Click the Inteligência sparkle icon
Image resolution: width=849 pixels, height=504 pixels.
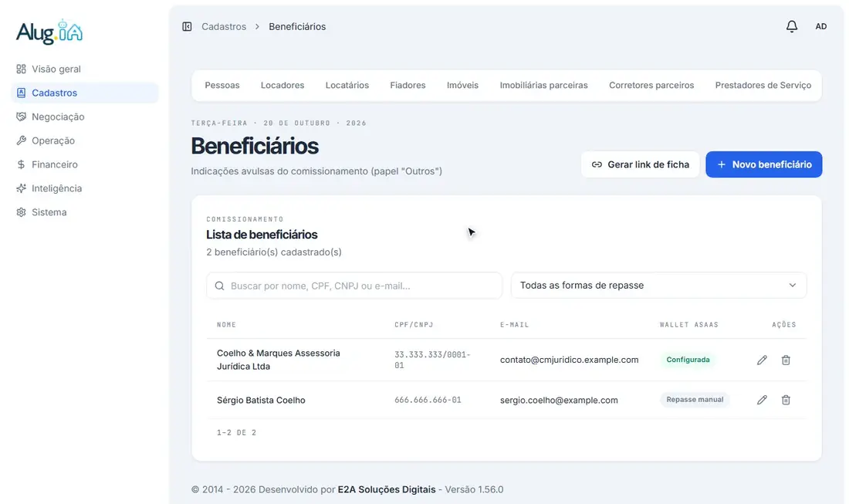[21, 188]
